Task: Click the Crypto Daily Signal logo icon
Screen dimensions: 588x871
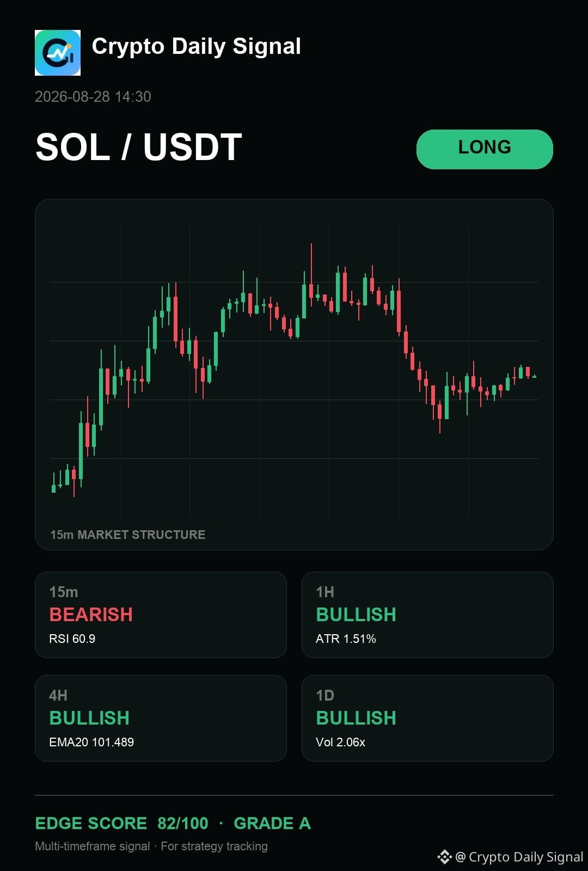Action: (x=58, y=53)
